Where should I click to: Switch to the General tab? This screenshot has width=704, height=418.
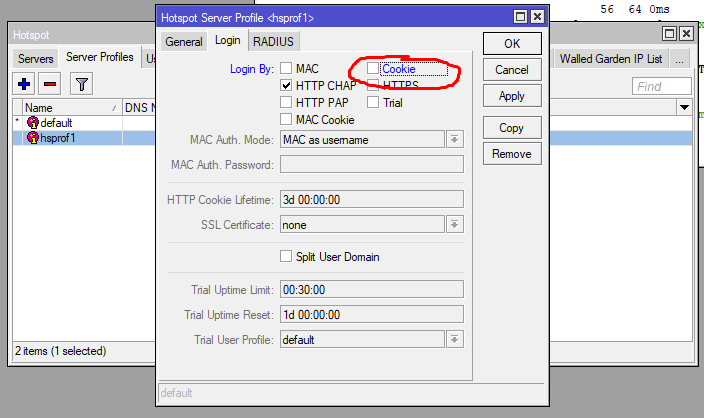coord(184,41)
